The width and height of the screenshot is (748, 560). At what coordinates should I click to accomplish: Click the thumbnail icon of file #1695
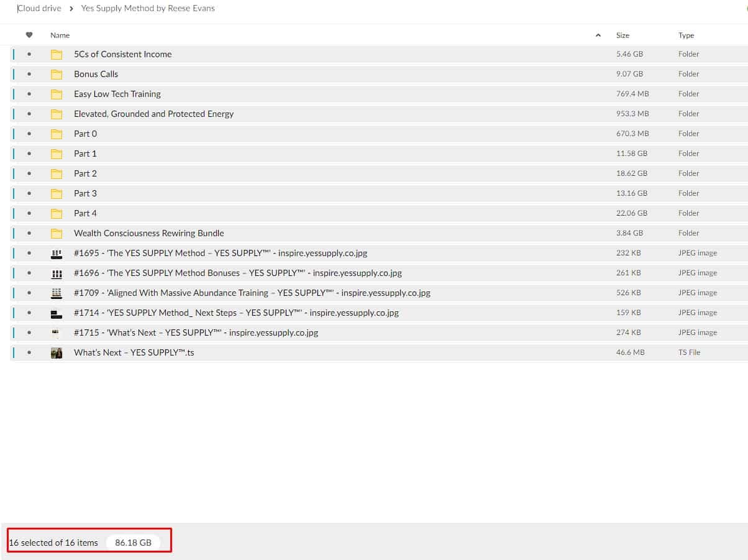click(x=57, y=254)
